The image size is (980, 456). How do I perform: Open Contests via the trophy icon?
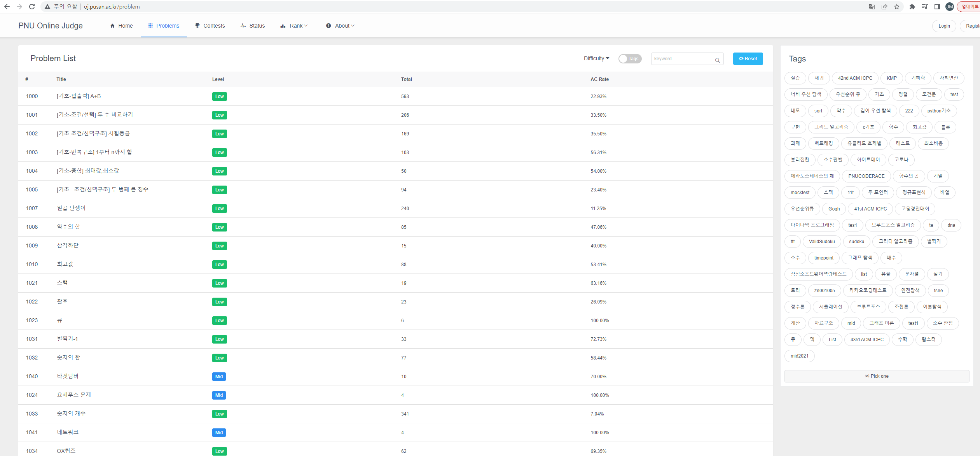pyautogui.click(x=197, y=25)
